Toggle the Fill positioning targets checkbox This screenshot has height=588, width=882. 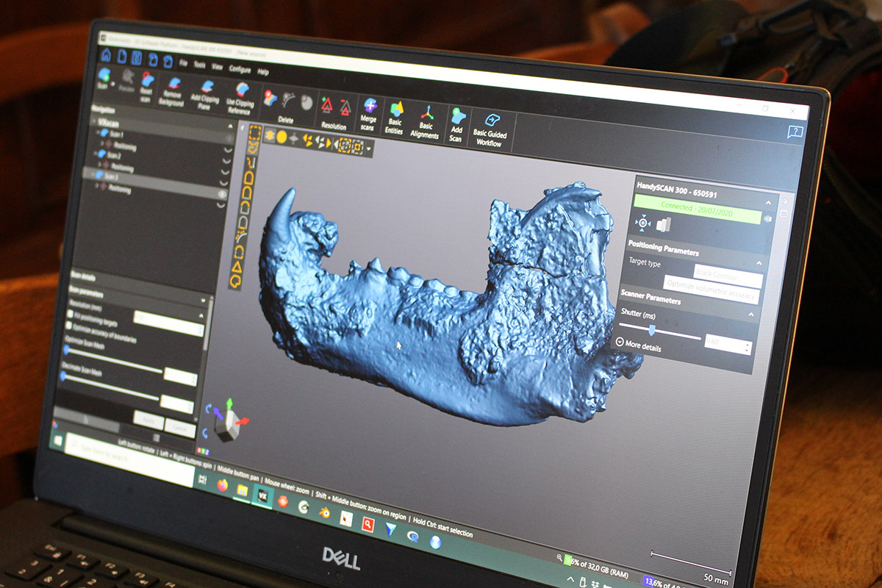click(70, 313)
